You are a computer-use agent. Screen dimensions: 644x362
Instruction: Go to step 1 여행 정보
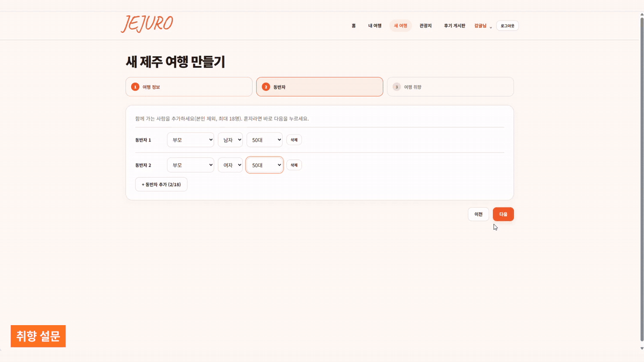click(189, 87)
